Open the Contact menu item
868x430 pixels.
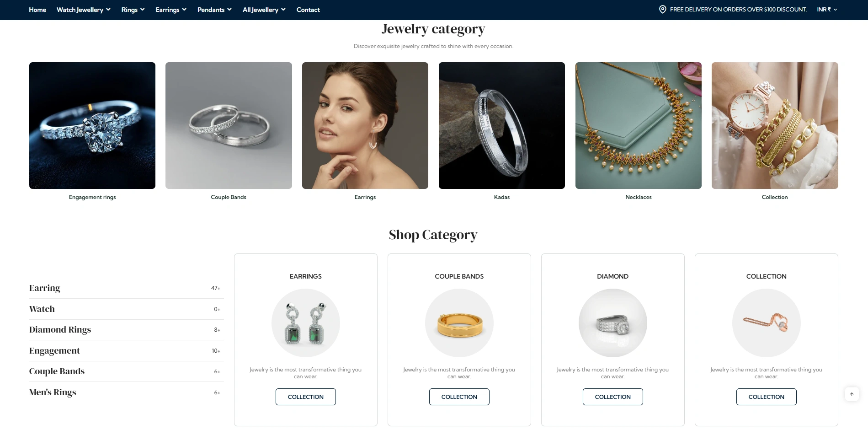pos(308,10)
